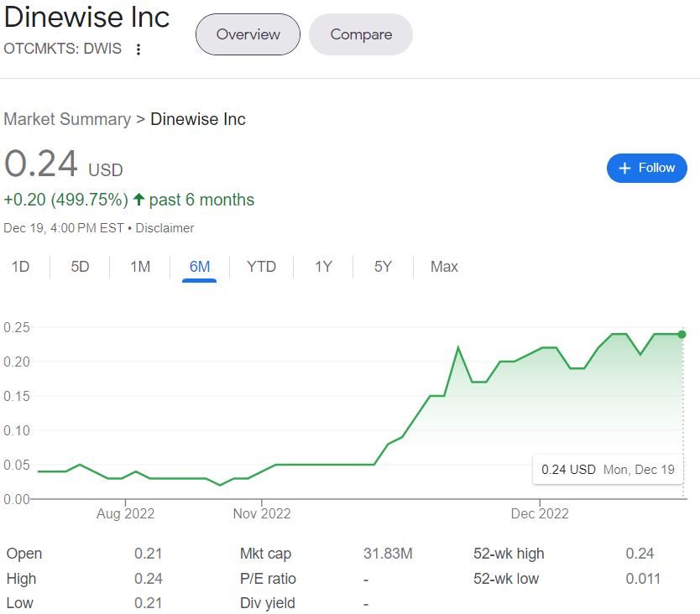
Task: Click the OTCMKTS: DWIS ticker text
Action: tap(62, 48)
